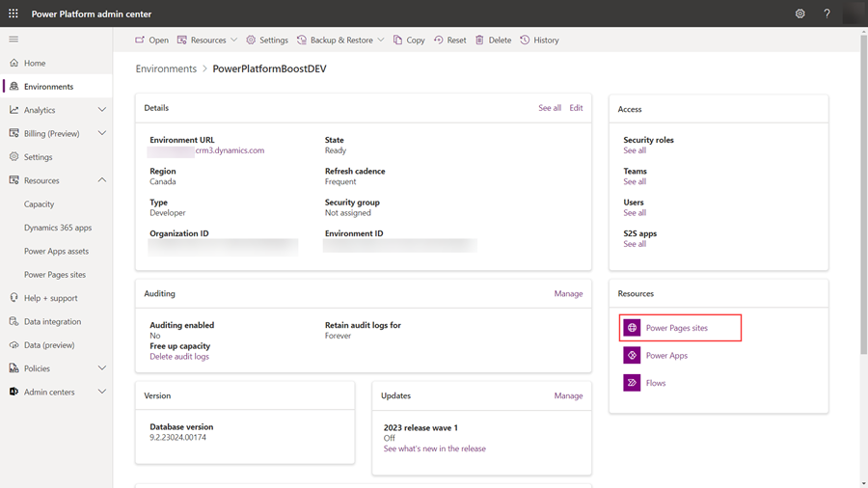
Task: Click the Home icon in the sidebar
Action: (x=14, y=63)
